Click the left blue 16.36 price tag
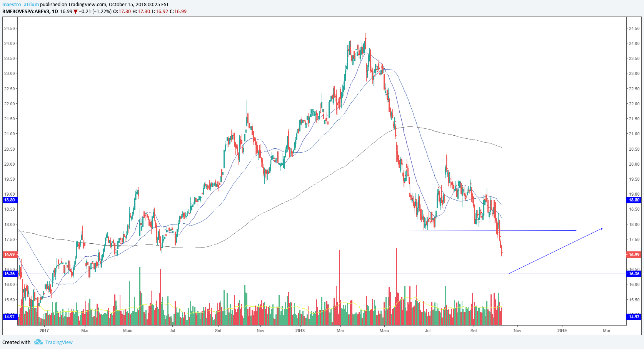The width and height of the screenshot is (644, 349). pyautogui.click(x=9, y=274)
